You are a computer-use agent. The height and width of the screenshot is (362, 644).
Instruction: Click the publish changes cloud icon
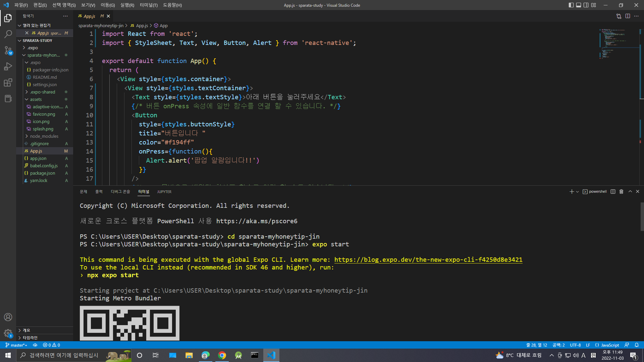click(35, 345)
